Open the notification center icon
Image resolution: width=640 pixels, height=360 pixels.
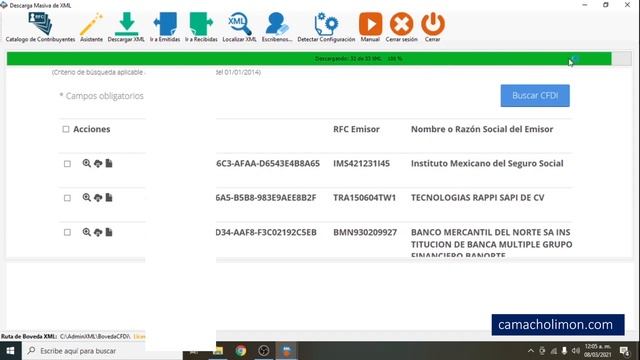click(x=624, y=351)
